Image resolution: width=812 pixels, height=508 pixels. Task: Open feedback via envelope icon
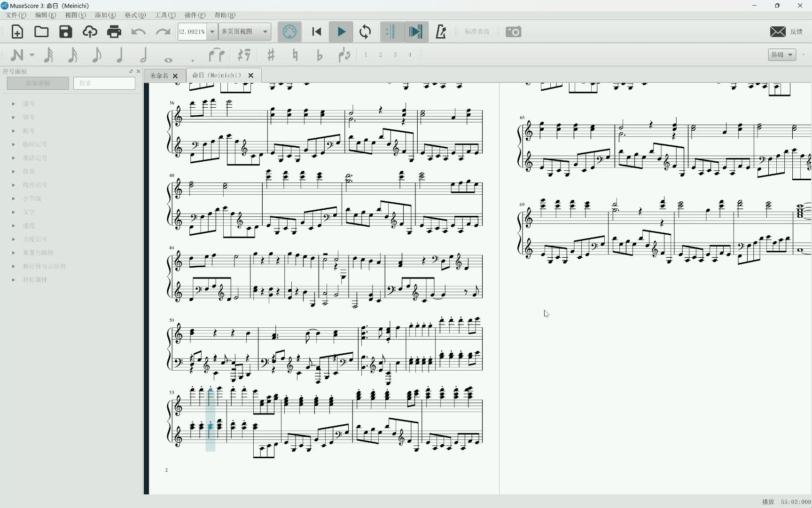(x=778, y=32)
